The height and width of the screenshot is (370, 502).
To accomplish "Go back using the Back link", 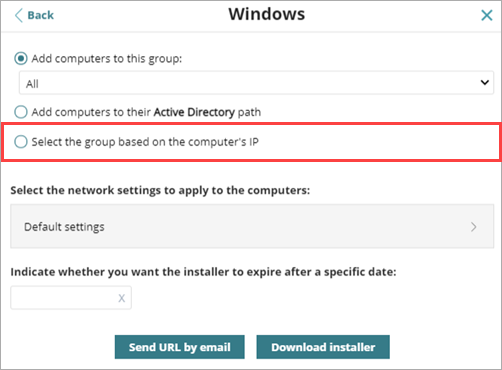I will [x=34, y=15].
